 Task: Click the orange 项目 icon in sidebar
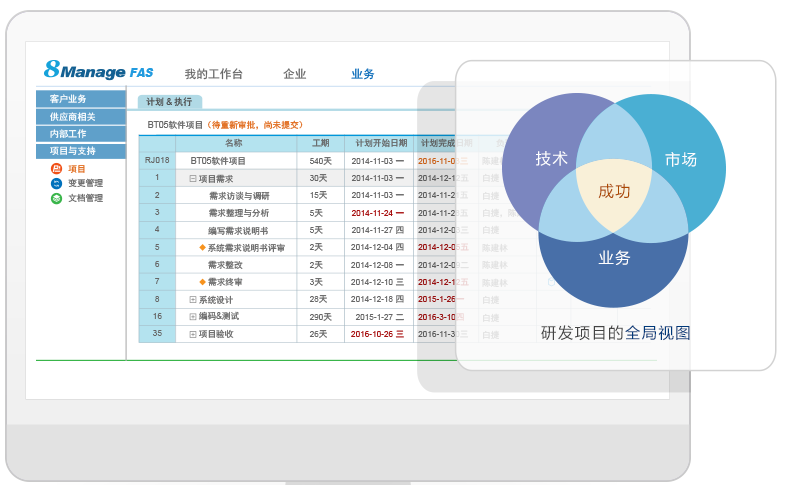pos(56,169)
